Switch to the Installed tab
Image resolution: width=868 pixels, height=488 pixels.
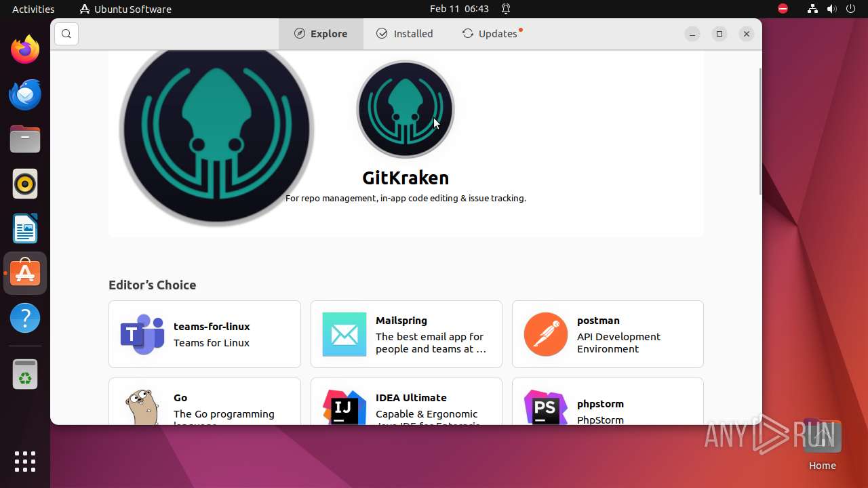click(404, 34)
